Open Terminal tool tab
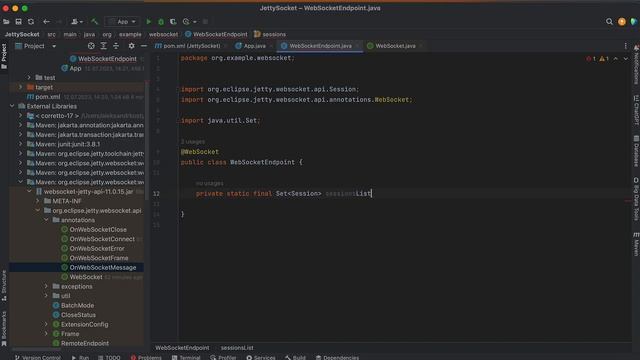This screenshot has width=640, height=360. pyautogui.click(x=186, y=358)
